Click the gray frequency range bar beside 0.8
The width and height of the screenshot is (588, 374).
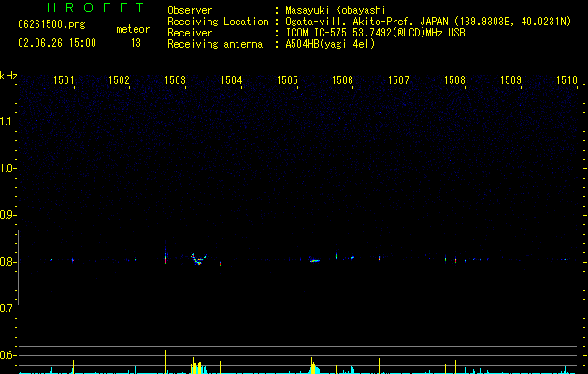click(x=18, y=267)
